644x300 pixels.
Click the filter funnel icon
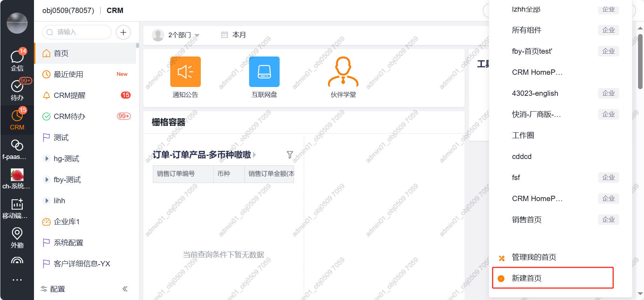pos(290,154)
